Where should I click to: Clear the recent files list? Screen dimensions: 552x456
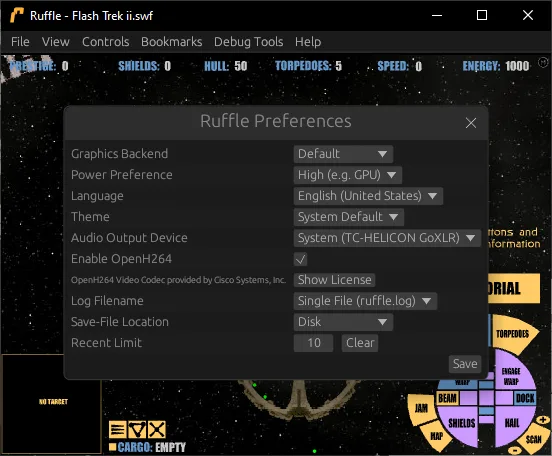pyautogui.click(x=360, y=343)
